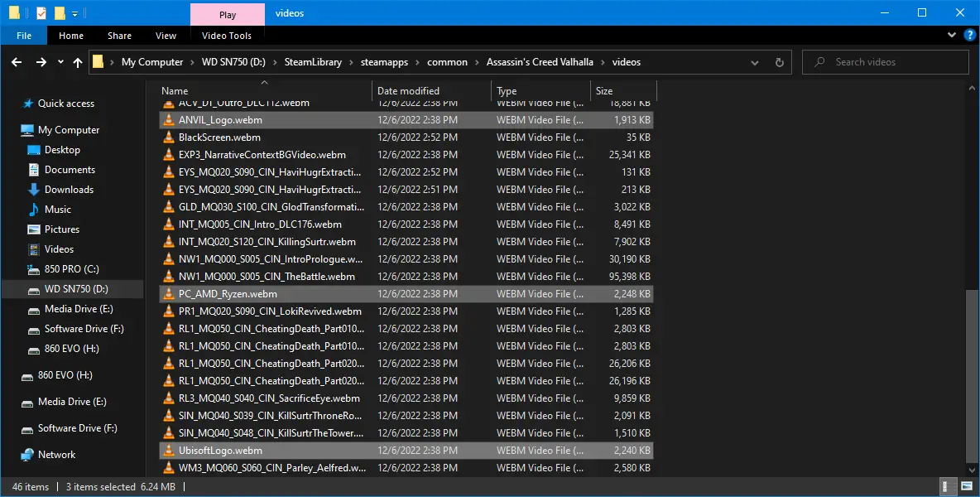Click VLC icon of ANVIL_Logo.webm
Viewport: 980px width, 497px height.
(168, 119)
